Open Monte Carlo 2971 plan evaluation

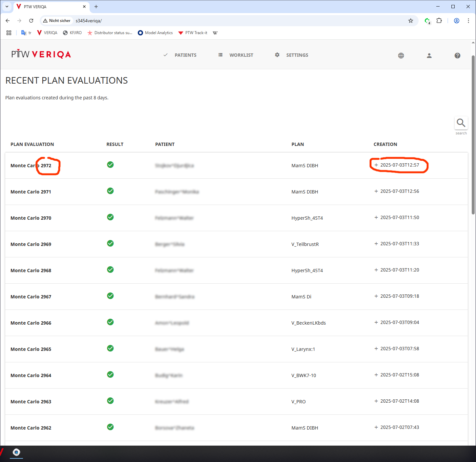31,192
